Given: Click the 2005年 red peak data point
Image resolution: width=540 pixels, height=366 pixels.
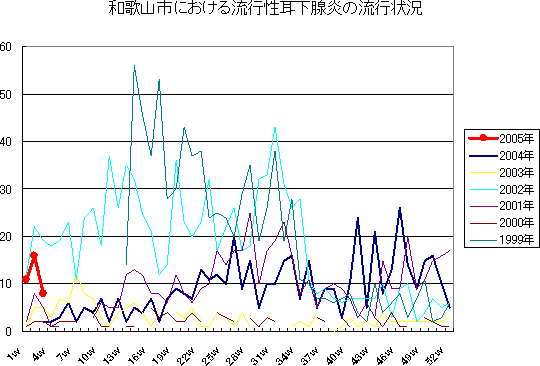Looking at the screenshot, I should coord(34,255).
